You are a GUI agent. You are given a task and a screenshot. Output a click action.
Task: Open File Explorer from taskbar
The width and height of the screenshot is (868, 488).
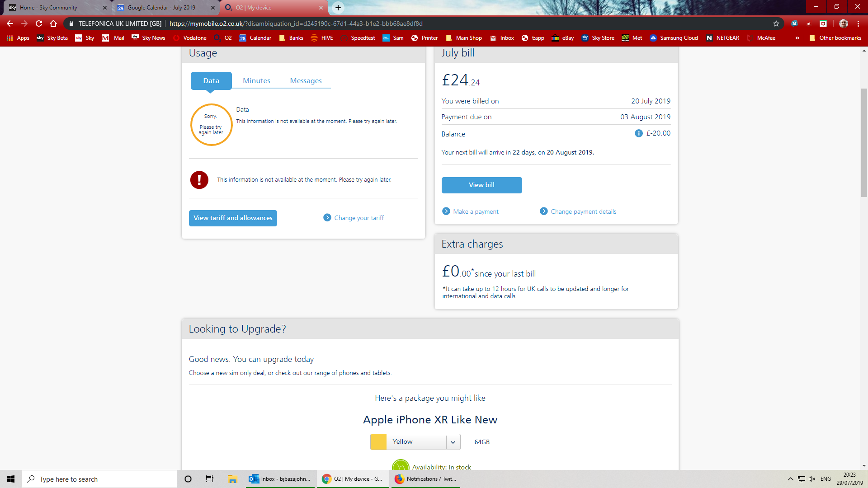[x=232, y=479]
